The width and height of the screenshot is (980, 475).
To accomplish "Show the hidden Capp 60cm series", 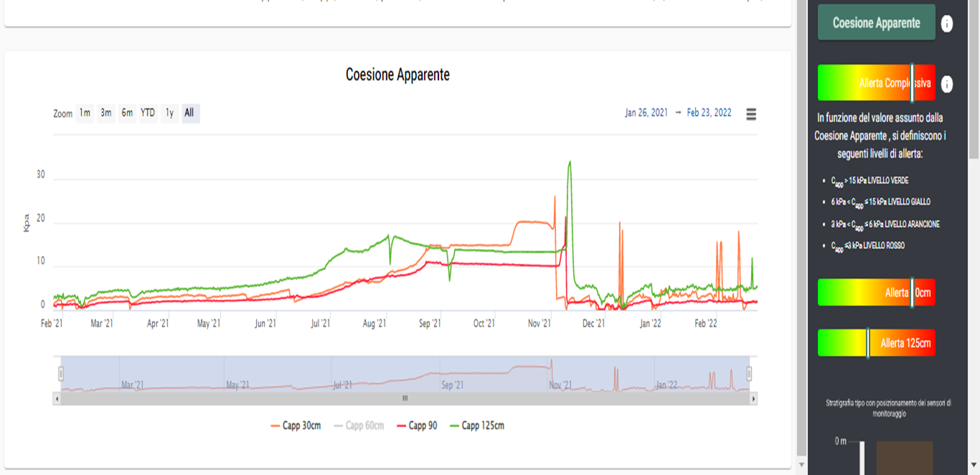I will (x=359, y=425).
